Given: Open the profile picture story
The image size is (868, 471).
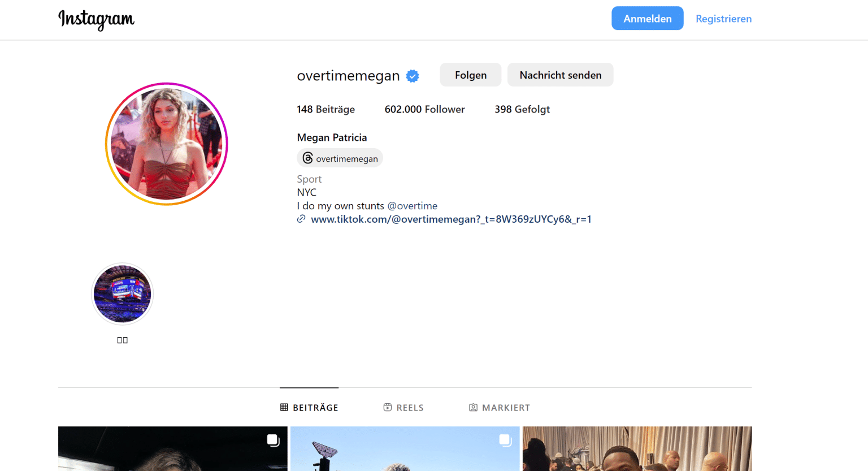Looking at the screenshot, I should pyautogui.click(x=166, y=144).
